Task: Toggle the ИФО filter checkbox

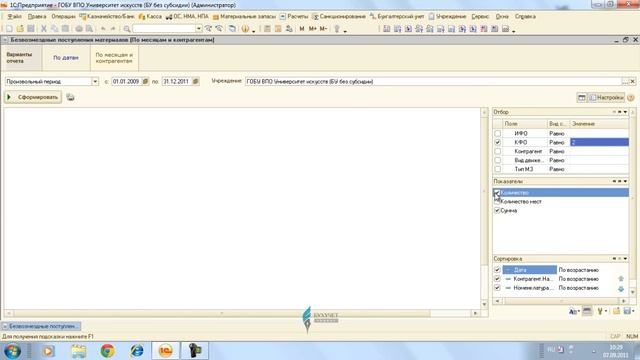Action: click(x=497, y=133)
